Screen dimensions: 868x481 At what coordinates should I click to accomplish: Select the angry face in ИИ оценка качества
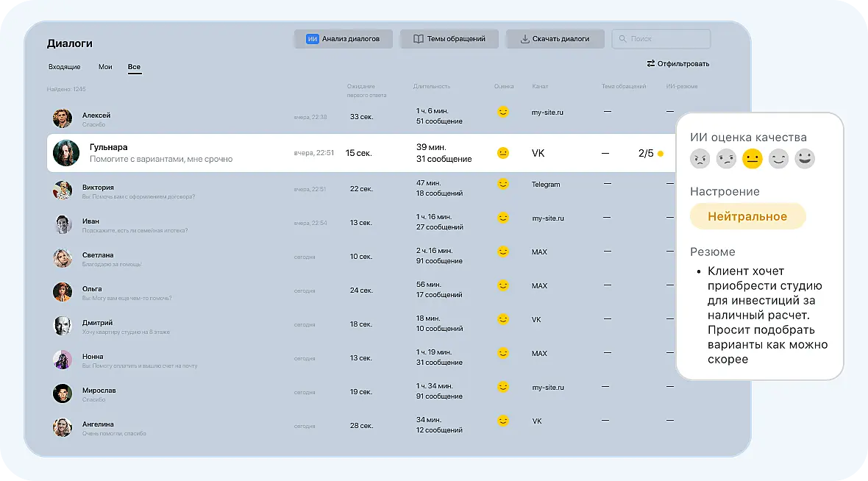click(700, 159)
